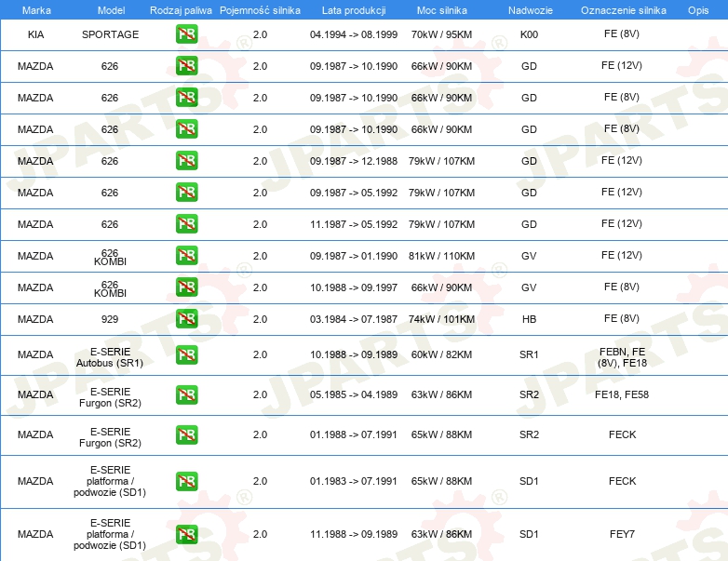Click the Pojemność silnika column header
The width and height of the screenshot is (728, 561).
[x=260, y=10]
